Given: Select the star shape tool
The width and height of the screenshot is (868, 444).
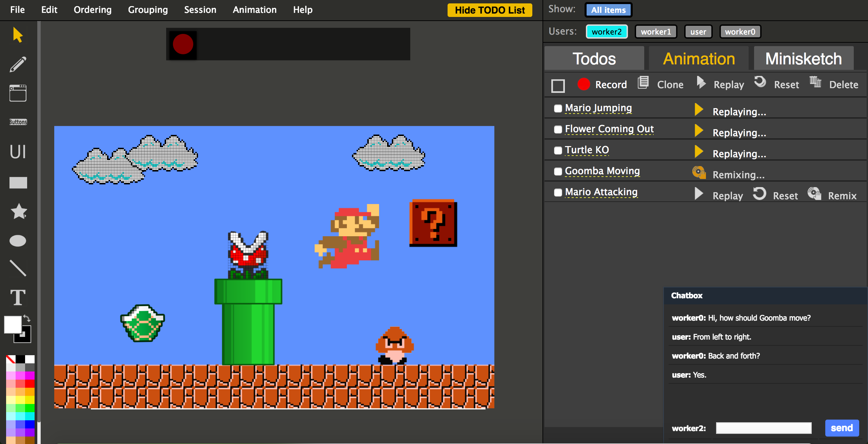Looking at the screenshot, I should pyautogui.click(x=19, y=211).
